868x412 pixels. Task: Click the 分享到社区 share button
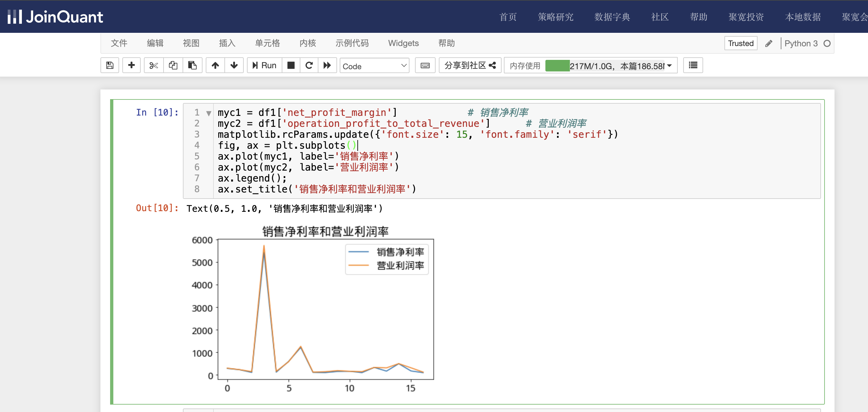tap(470, 65)
